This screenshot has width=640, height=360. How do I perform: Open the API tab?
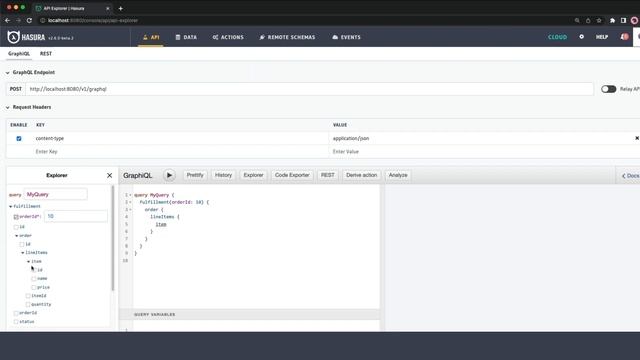[x=151, y=37]
